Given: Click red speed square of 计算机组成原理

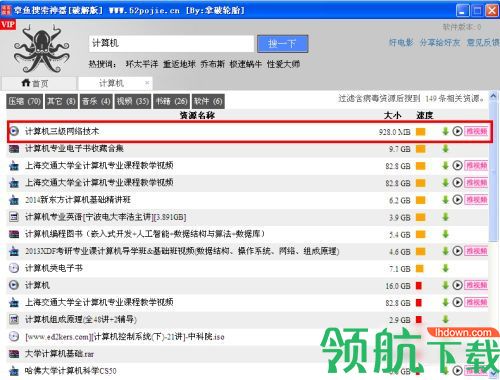Looking at the screenshot, I should [419, 319].
